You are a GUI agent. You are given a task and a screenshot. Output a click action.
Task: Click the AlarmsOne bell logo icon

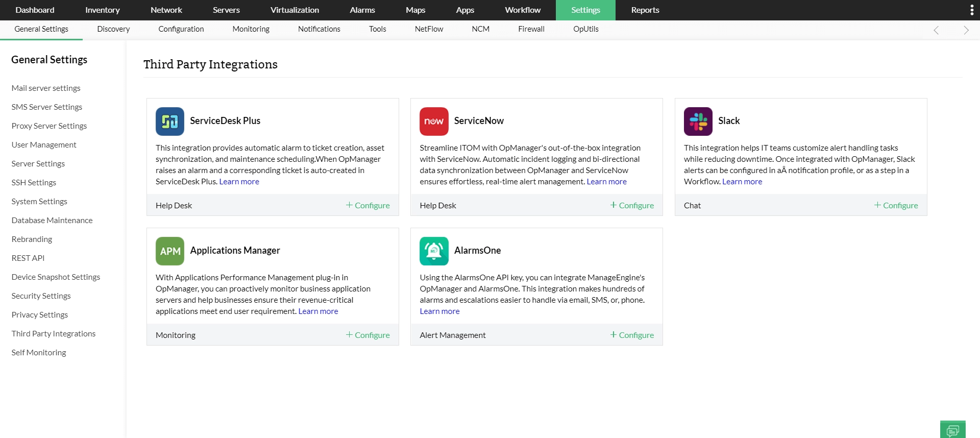pyautogui.click(x=434, y=251)
